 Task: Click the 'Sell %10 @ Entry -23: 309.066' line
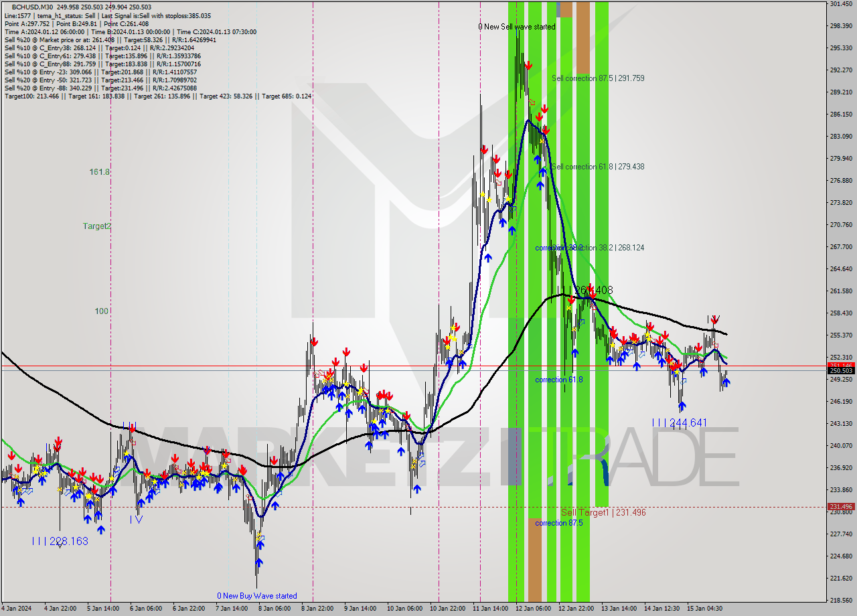(100, 72)
